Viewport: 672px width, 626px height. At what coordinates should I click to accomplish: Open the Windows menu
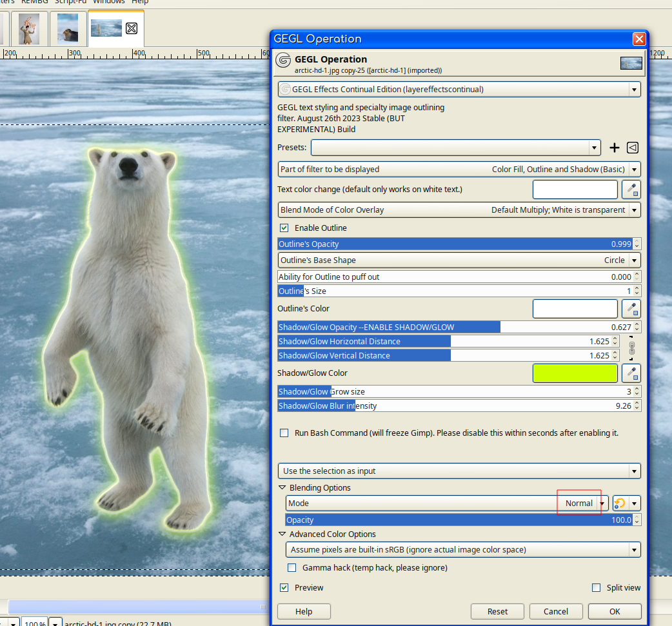click(x=109, y=2)
